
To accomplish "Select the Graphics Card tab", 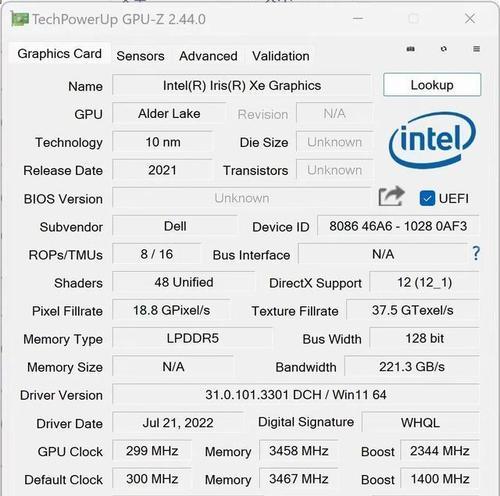I will [x=59, y=54].
